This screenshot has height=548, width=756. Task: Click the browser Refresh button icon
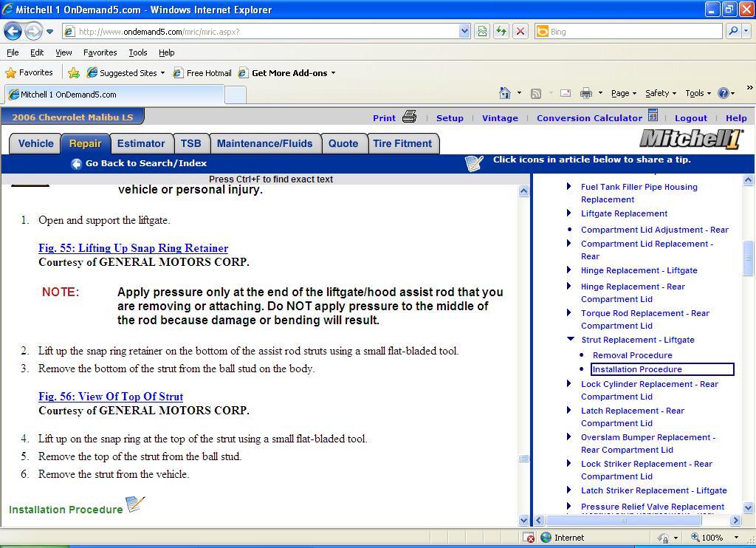(x=501, y=32)
